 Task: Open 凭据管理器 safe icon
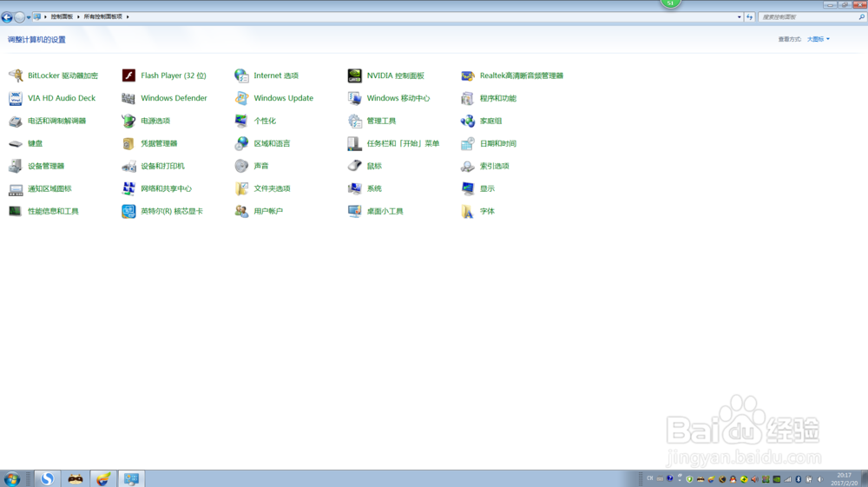tap(128, 143)
